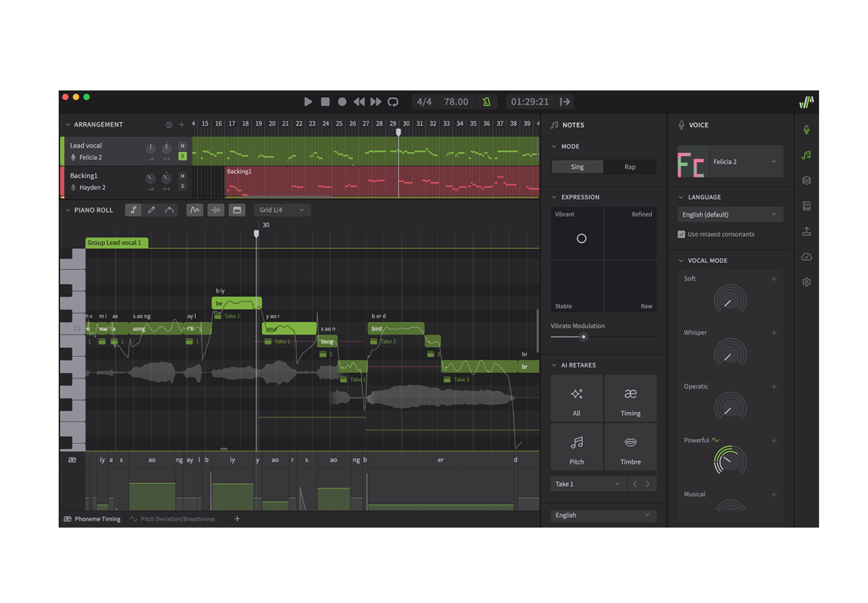
Task: Switch note mode to Rap
Action: pos(630,167)
